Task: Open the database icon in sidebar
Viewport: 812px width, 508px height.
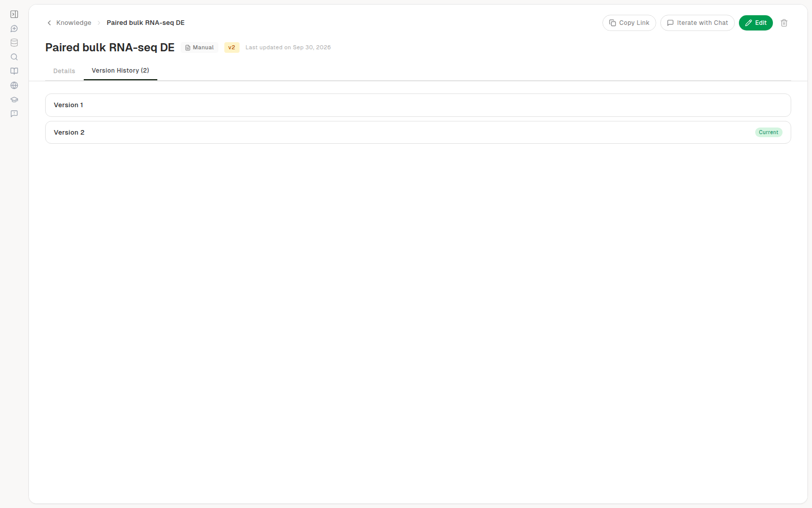Action: (x=14, y=43)
